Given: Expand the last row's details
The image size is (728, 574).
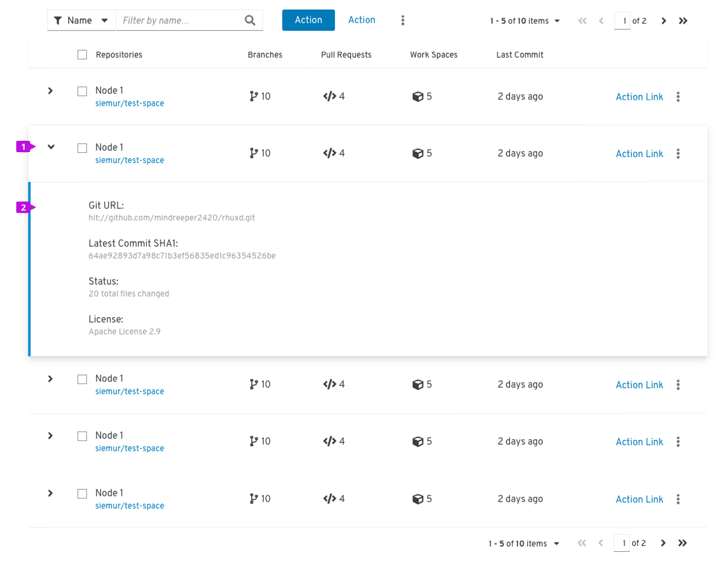Looking at the screenshot, I should coord(51,493).
